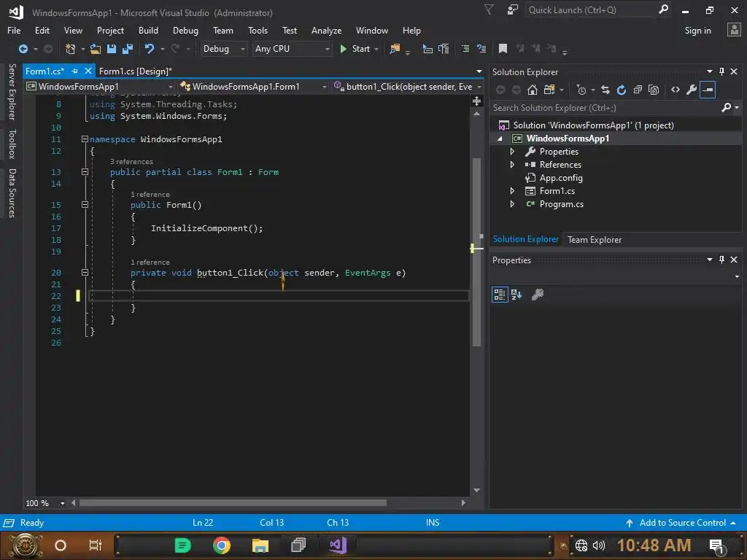Click the editor horizontal scrollbar thumb

pyautogui.click(x=233, y=503)
